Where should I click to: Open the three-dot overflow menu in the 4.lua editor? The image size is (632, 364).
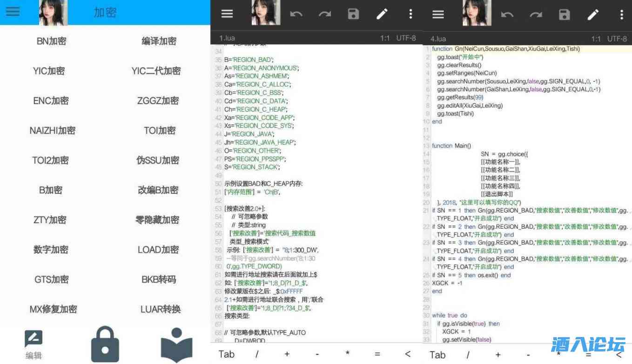point(621,14)
